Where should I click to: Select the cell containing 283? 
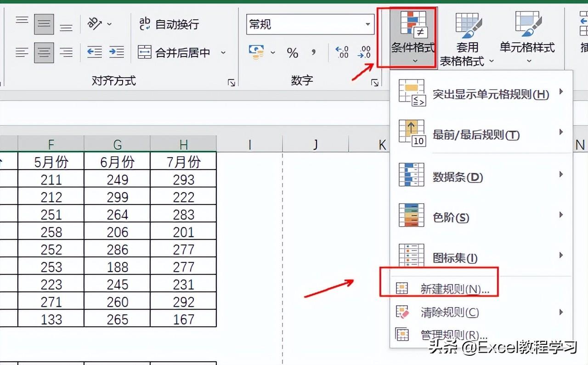183,214
